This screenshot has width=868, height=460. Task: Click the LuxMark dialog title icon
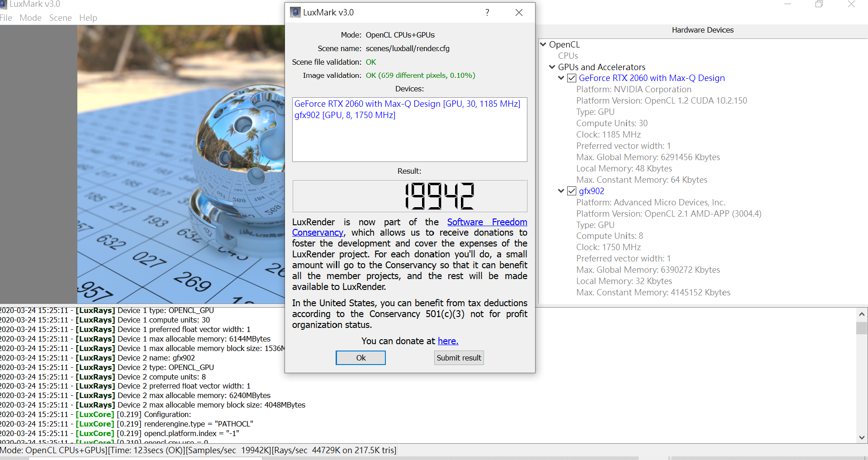(x=295, y=13)
